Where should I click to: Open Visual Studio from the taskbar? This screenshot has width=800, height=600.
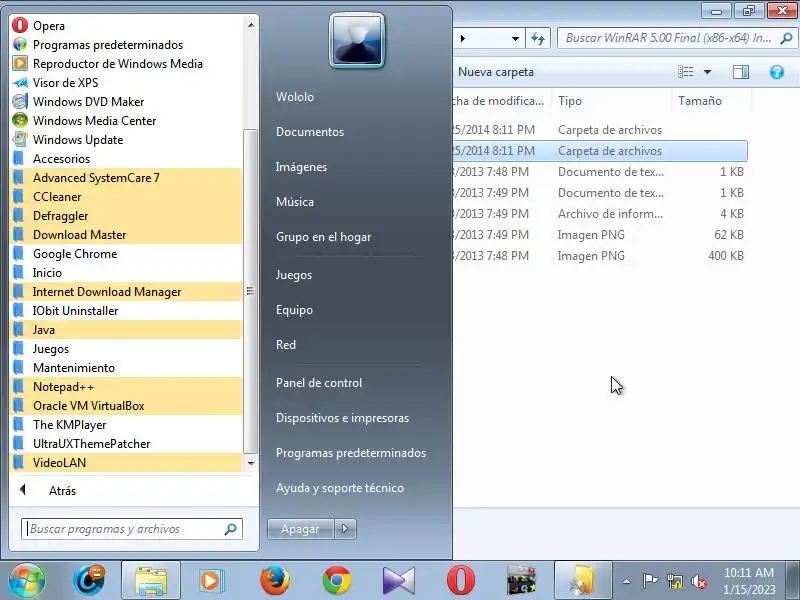[398, 581]
